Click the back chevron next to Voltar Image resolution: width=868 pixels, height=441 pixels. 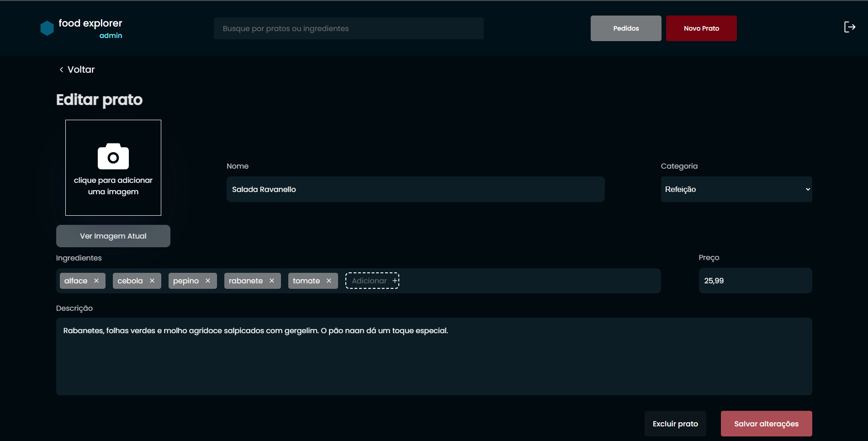(x=61, y=69)
